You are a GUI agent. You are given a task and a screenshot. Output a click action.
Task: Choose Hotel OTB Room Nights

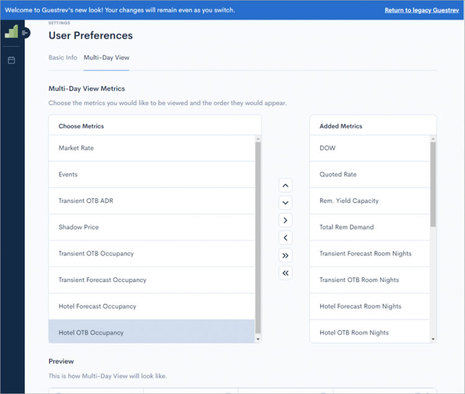tap(370, 331)
